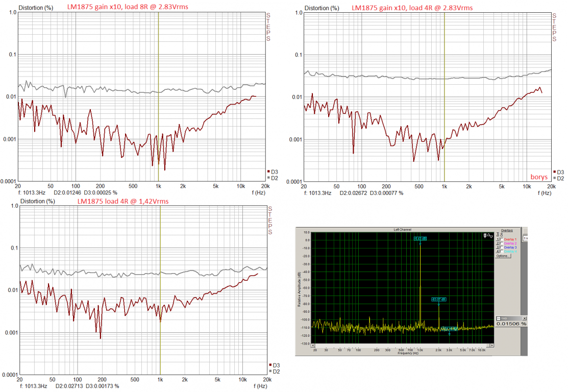568x392 pixels.
Task: Click the 1 kHz peak marker label
Action: pos(420,238)
